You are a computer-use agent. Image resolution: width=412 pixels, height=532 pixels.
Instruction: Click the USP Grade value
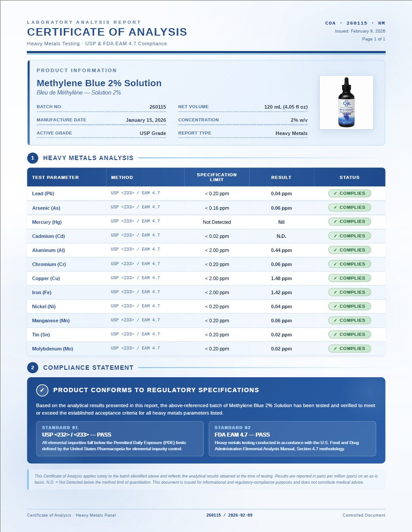(153, 133)
